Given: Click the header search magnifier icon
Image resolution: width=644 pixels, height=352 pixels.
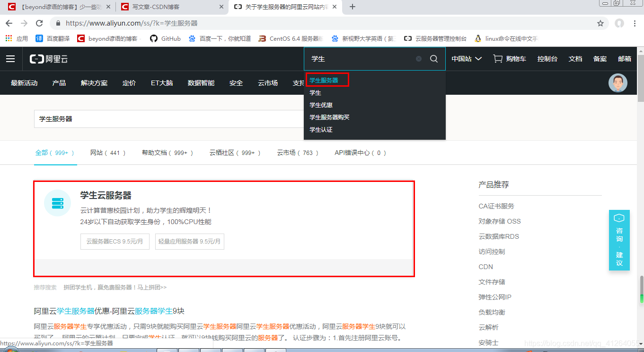Looking at the screenshot, I should point(434,59).
